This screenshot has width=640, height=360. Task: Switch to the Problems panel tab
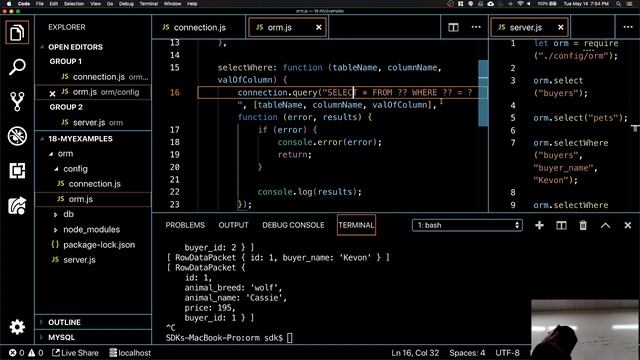[185, 225]
